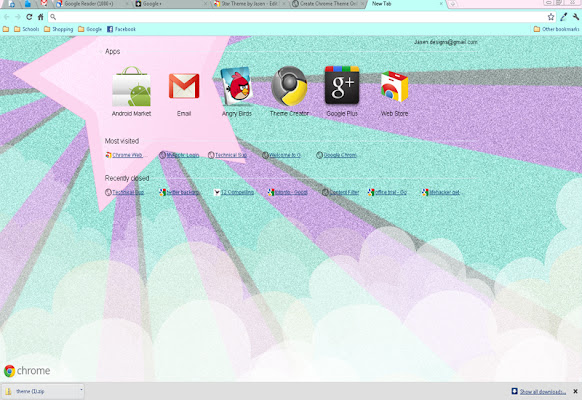Reopen recently closed 12 Compelling page
This screenshot has height=400, width=582.
point(234,192)
